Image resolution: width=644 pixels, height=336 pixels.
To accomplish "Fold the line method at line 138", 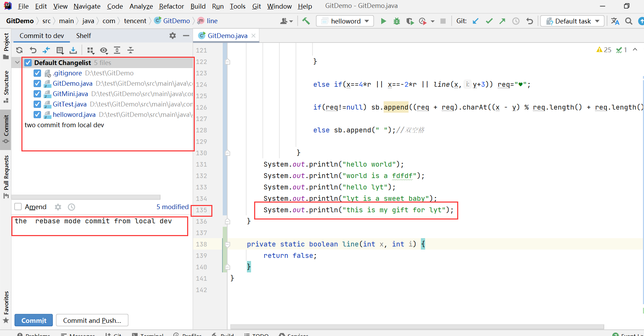I will tap(228, 244).
